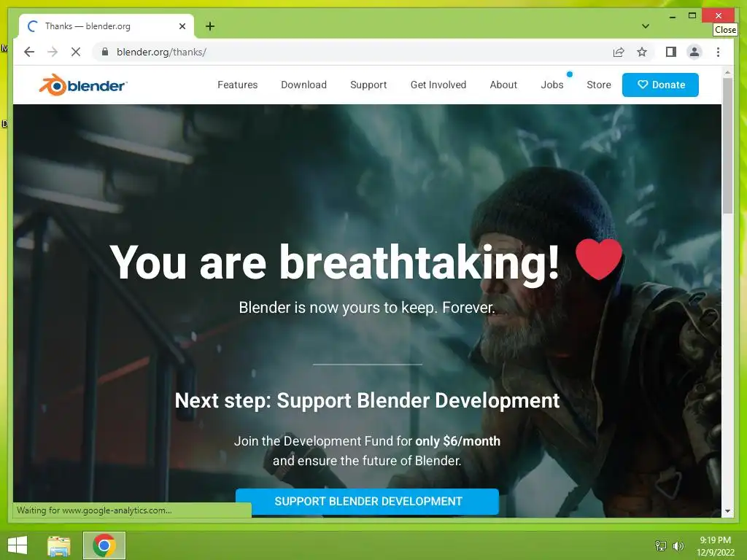747x560 pixels.
Task: Open the Store navigation link
Action: click(598, 85)
